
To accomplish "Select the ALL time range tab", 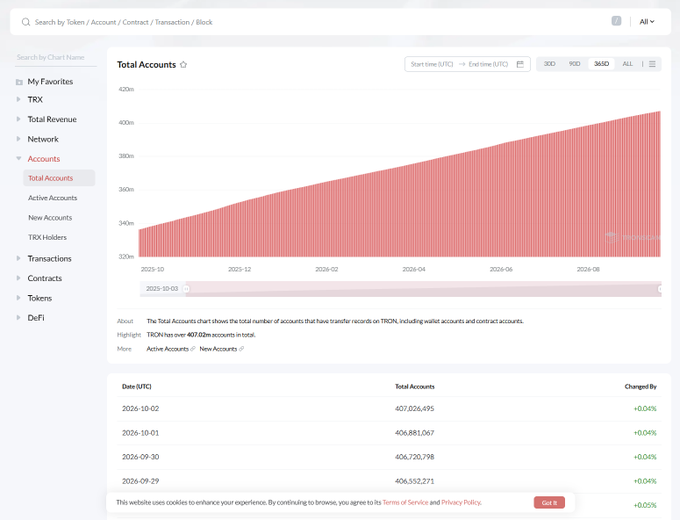I will coord(628,64).
